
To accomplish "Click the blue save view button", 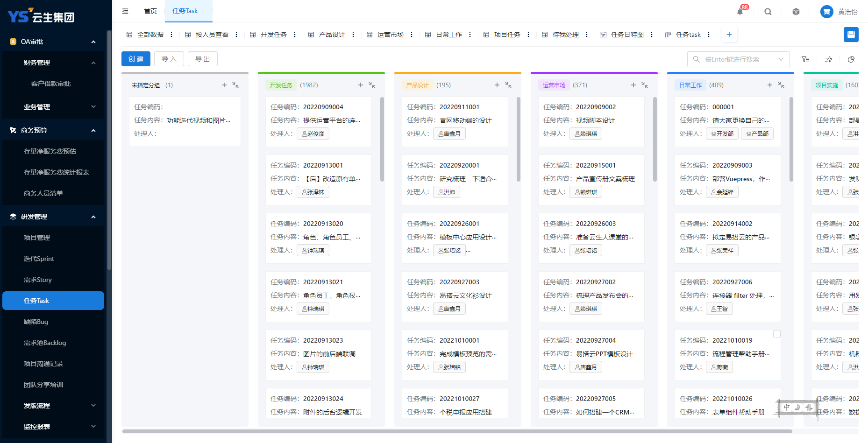I will [x=851, y=35].
